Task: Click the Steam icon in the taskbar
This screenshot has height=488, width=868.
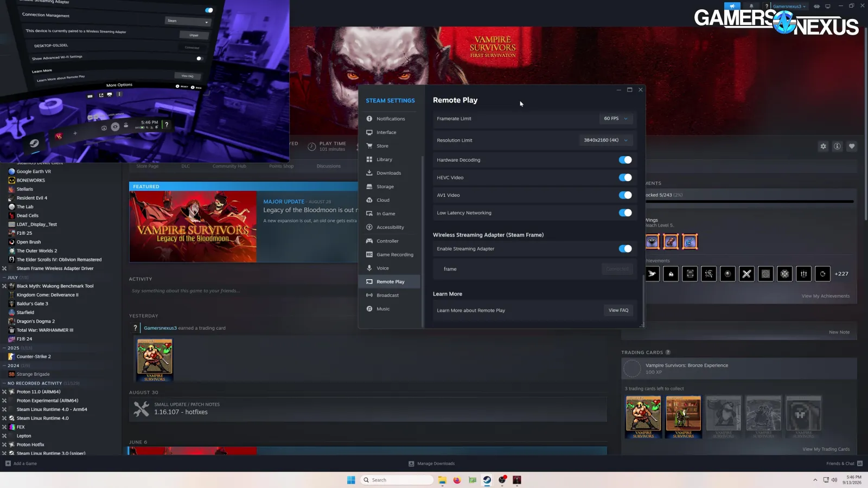Action: (487, 480)
